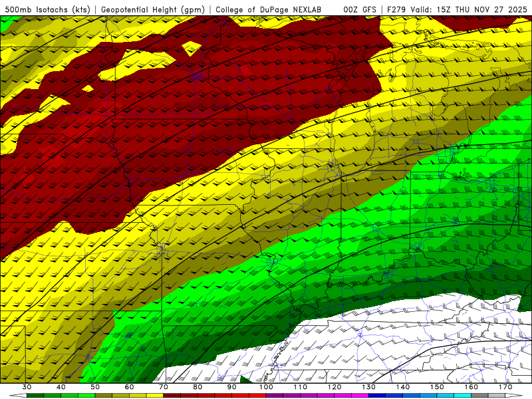Click the darkest green 30-35 kt legend swatch
Viewport: 532px width, 399px height.
click(x=35, y=396)
